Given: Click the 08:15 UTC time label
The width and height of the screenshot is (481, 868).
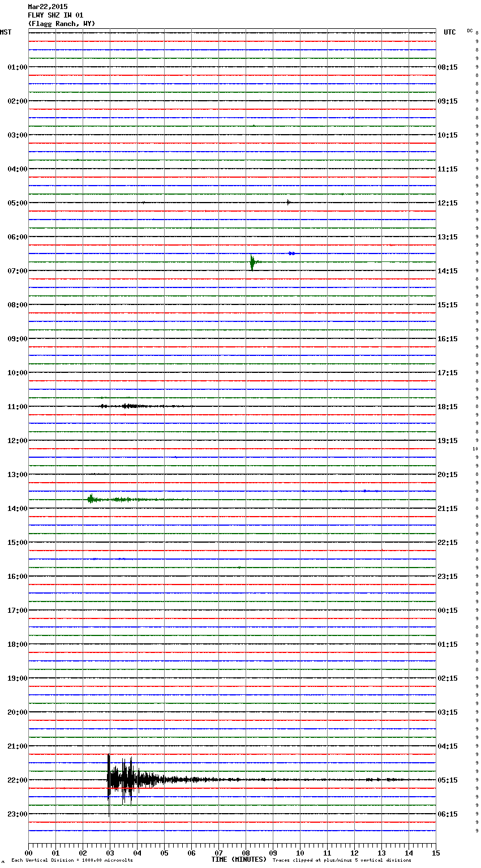Looking at the screenshot, I should pyautogui.click(x=448, y=67).
